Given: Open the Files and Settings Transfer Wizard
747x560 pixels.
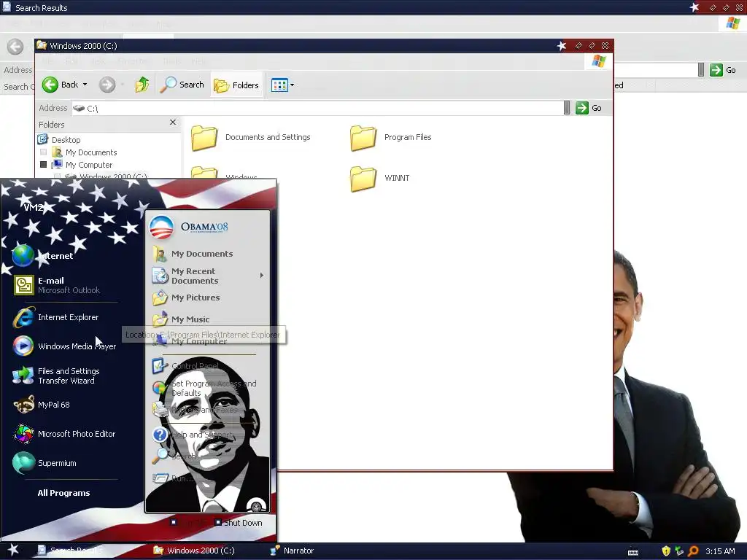Looking at the screenshot, I should tap(56, 376).
